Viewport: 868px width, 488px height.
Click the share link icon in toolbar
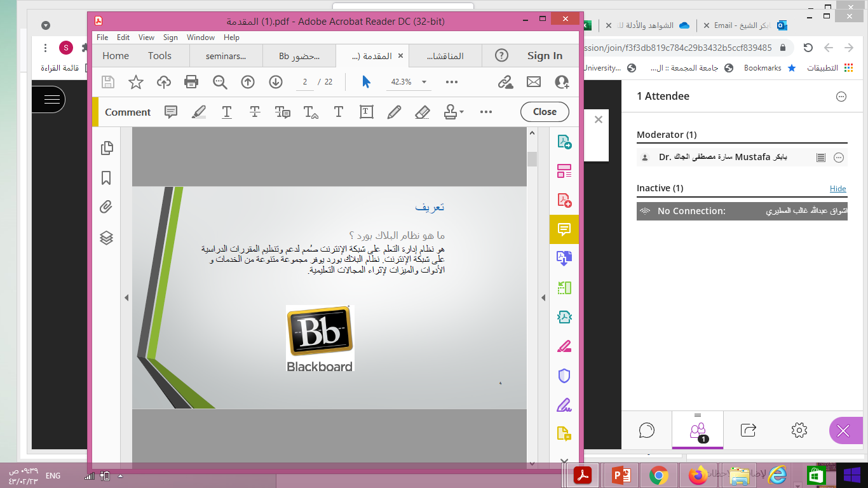[506, 82]
